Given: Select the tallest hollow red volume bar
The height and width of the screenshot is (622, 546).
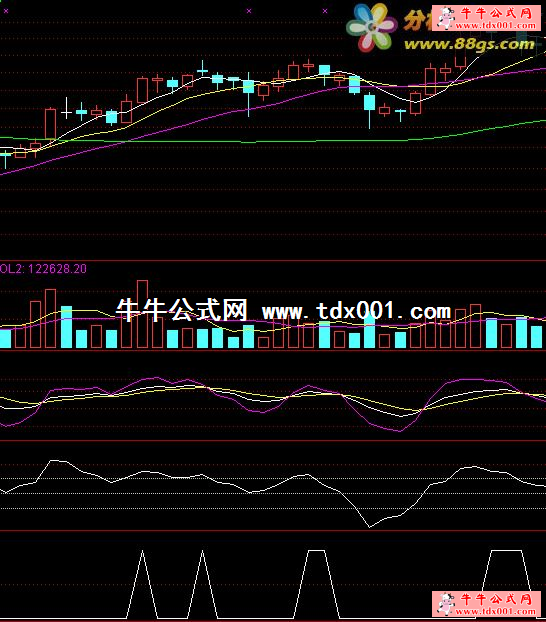Looking at the screenshot, I should coord(142,314).
